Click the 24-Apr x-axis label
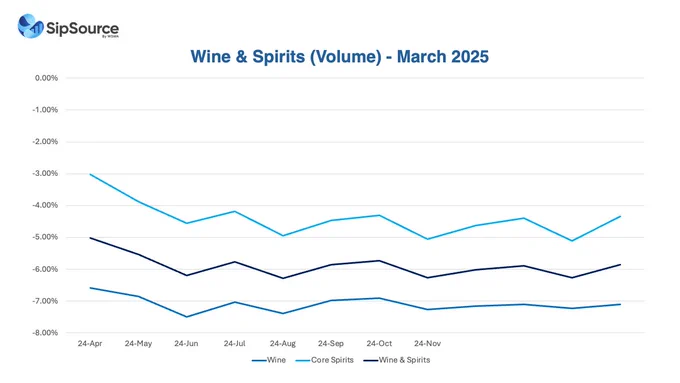This screenshot has height=383, width=680. [x=90, y=344]
